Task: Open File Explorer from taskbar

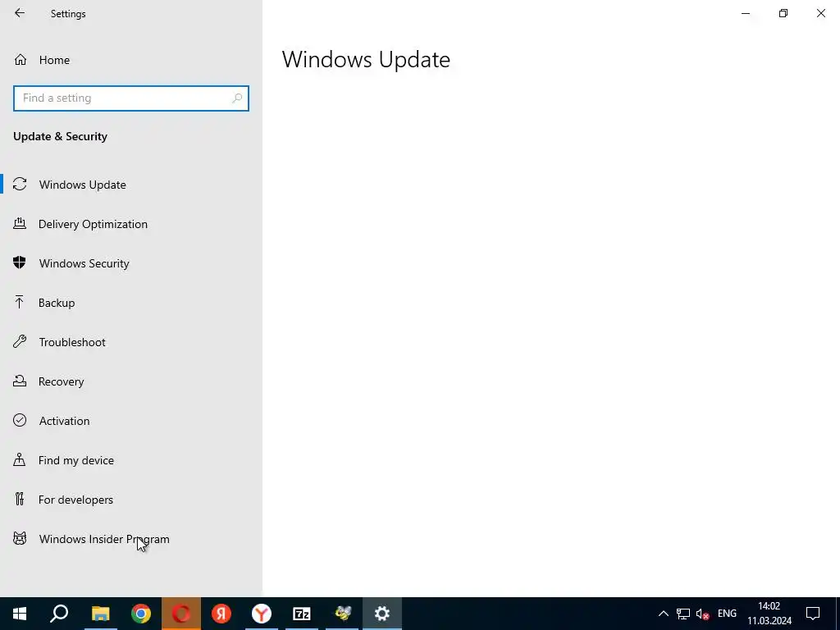Action: 100,614
